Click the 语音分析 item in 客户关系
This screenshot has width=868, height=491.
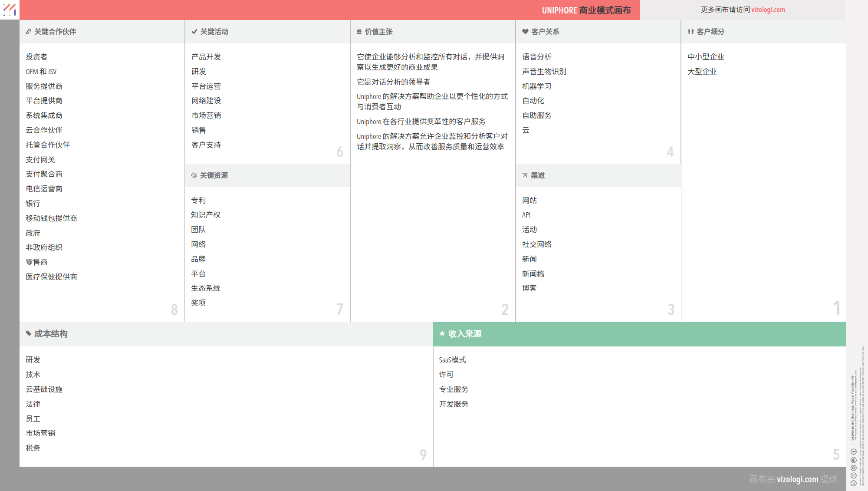pyautogui.click(x=537, y=57)
